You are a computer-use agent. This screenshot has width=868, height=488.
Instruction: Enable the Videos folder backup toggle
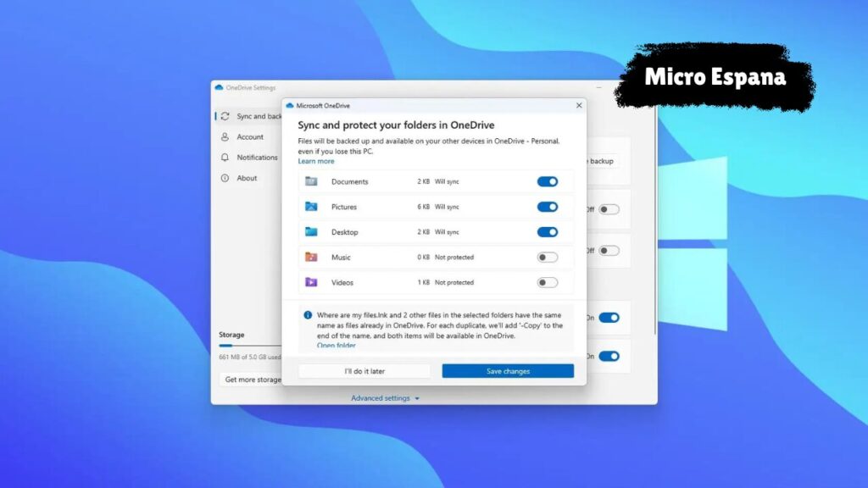[x=548, y=283]
